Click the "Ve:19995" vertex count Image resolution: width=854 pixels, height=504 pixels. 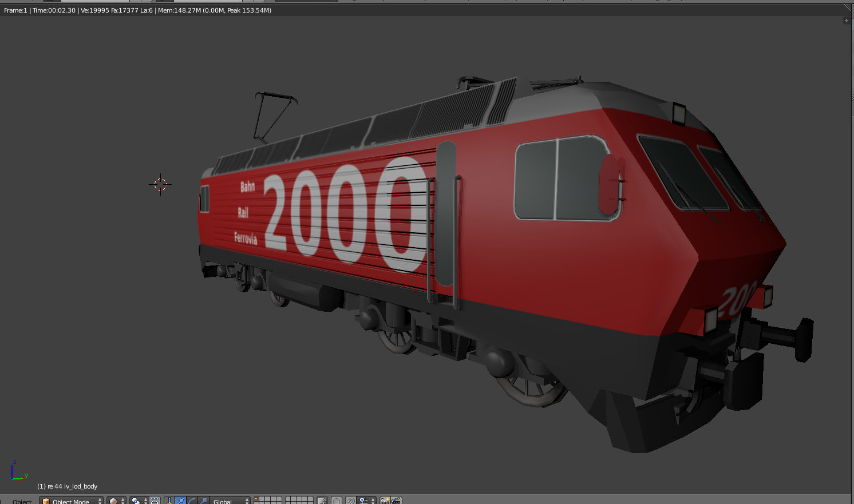coord(95,10)
